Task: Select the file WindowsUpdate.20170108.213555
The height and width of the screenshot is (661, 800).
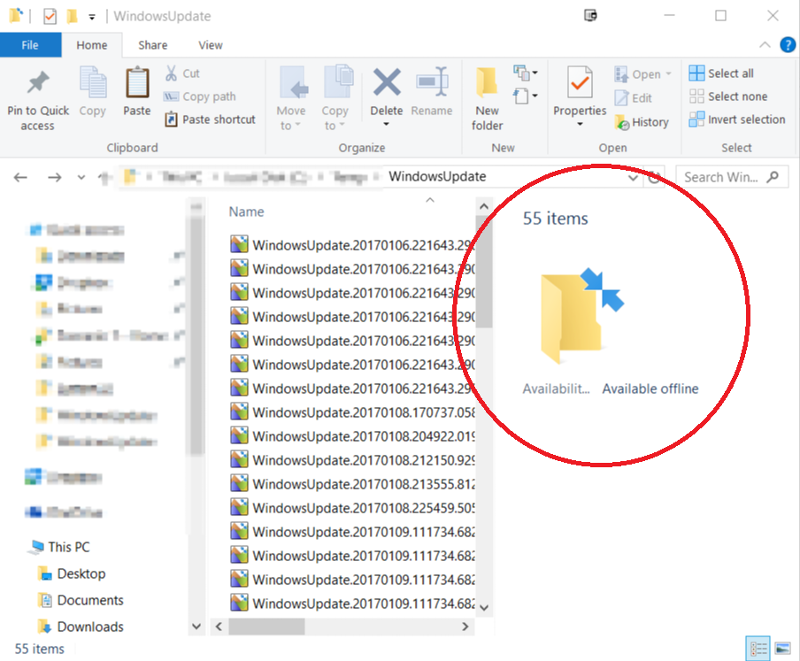Action: pyautogui.click(x=352, y=484)
